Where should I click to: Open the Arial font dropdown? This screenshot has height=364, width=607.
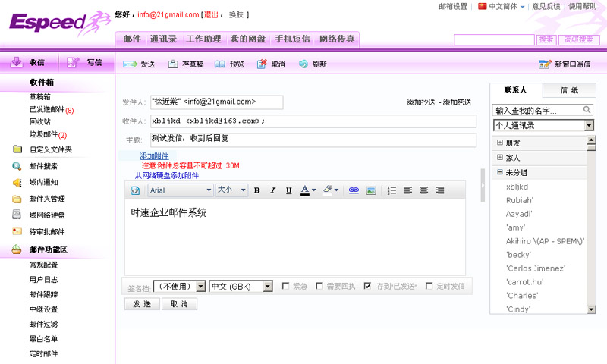click(179, 190)
